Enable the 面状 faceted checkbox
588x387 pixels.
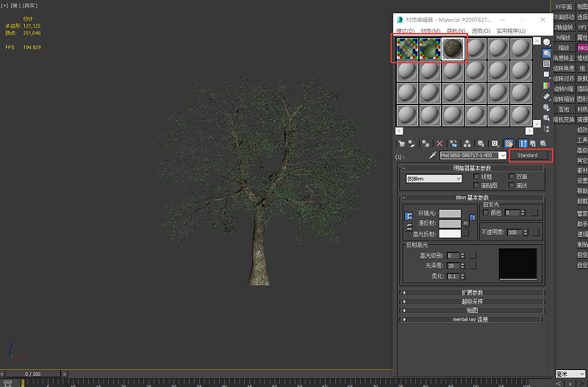(512, 185)
